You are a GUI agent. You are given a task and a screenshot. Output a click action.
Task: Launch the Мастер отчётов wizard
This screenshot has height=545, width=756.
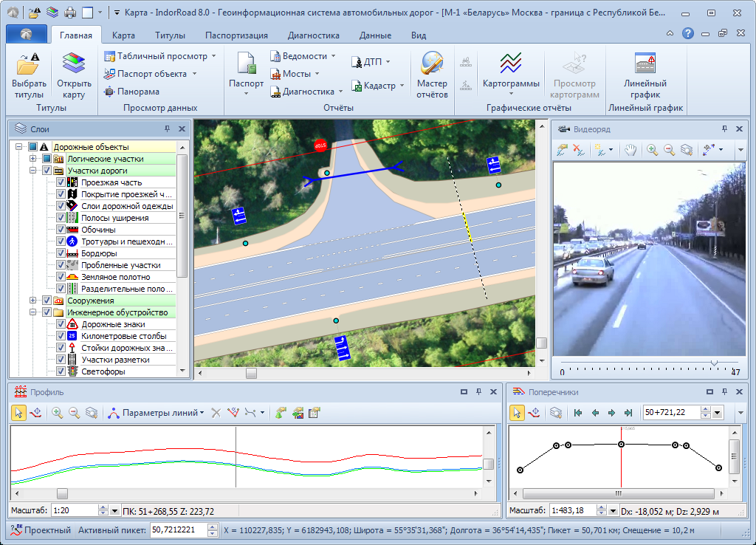[x=432, y=64]
